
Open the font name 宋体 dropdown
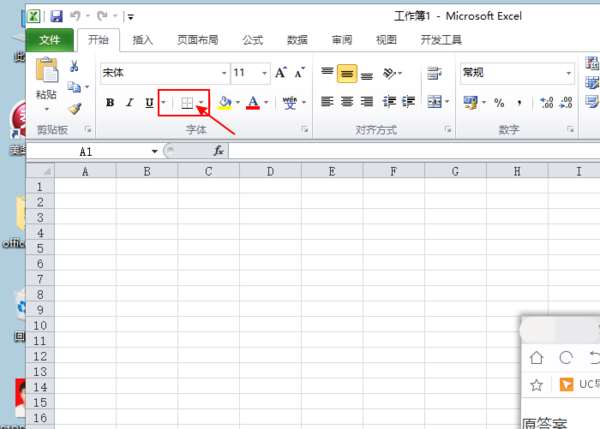point(224,73)
